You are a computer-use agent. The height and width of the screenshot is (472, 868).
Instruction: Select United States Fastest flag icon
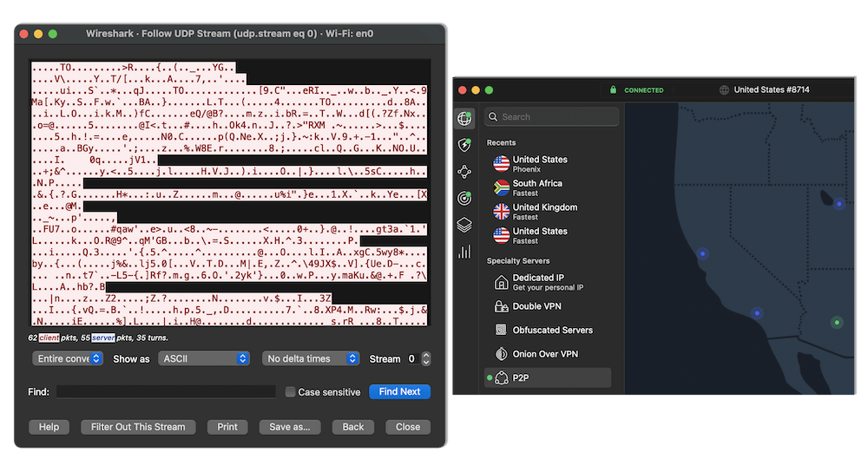[502, 235]
